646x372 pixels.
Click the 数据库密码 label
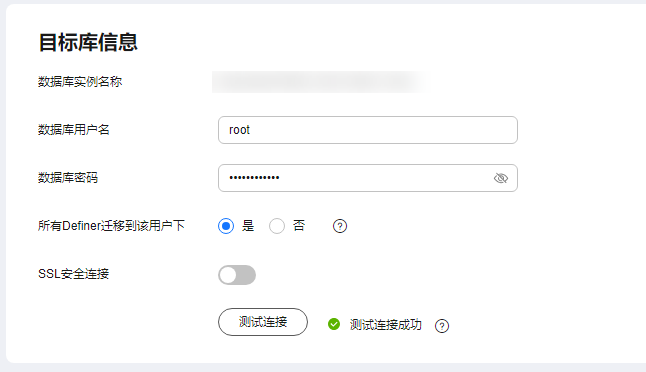68,178
